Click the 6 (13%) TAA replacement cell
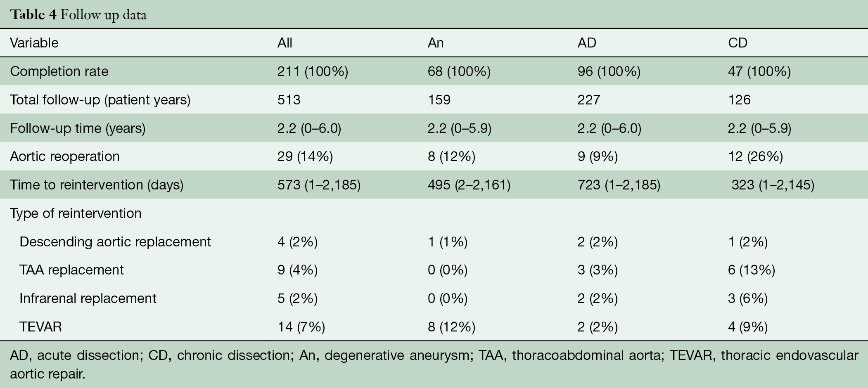The image size is (868, 388). [x=752, y=270]
